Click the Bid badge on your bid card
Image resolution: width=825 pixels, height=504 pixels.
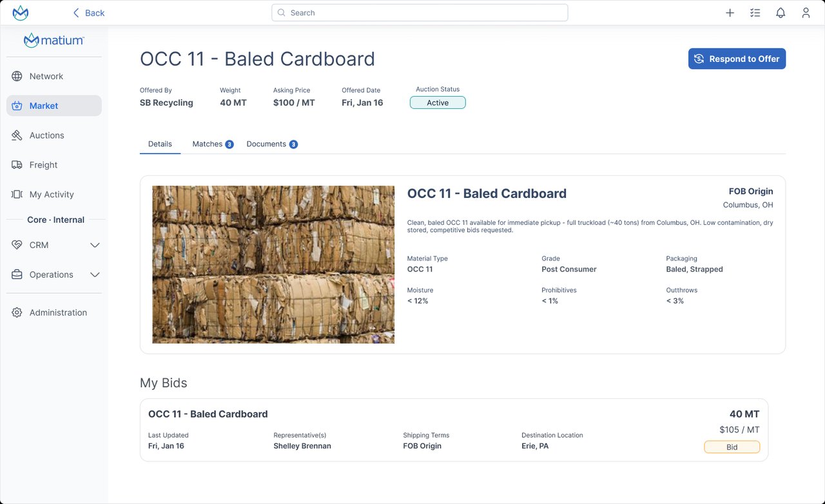pyautogui.click(x=732, y=447)
